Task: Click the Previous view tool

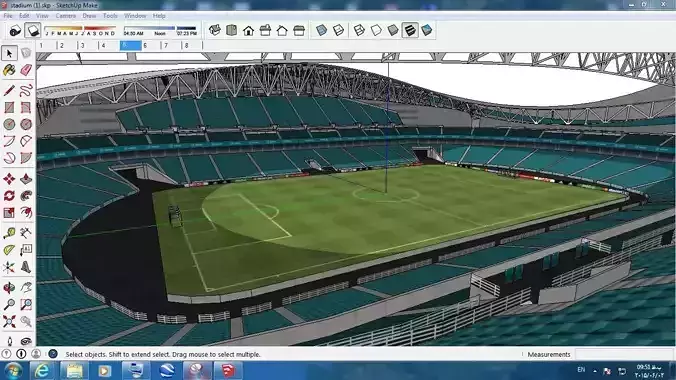Action: coord(26,321)
